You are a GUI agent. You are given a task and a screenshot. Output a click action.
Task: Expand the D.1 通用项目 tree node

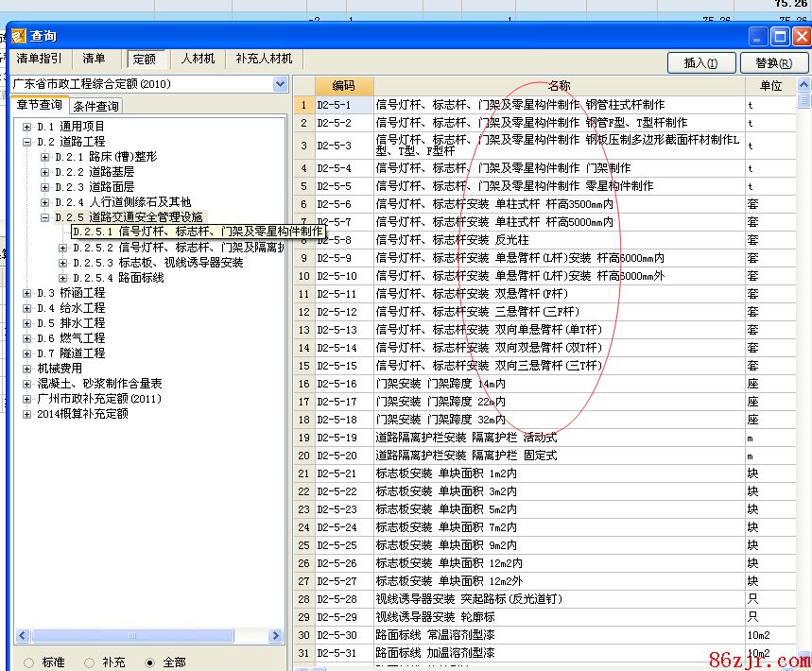tap(26, 127)
